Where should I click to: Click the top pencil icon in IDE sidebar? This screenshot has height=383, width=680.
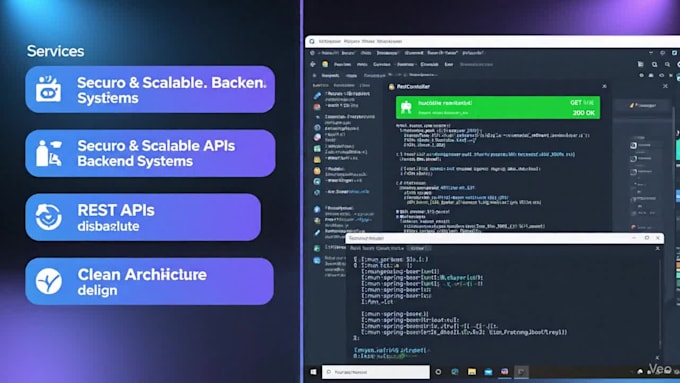317,96
